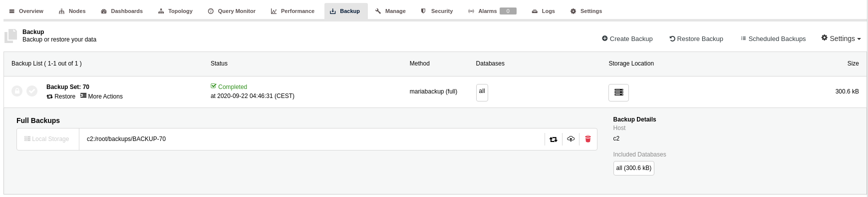
Task: Switch to the Performance tab
Action: point(292,11)
